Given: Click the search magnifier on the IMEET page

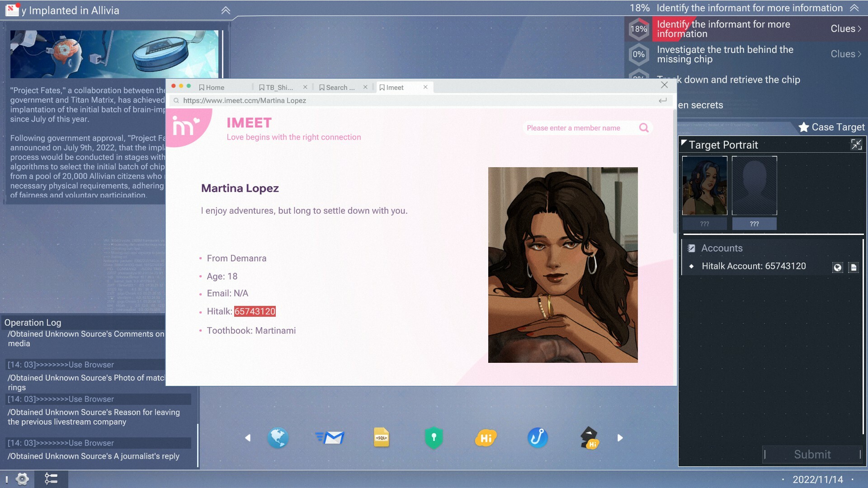Looking at the screenshot, I should click(x=643, y=128).
